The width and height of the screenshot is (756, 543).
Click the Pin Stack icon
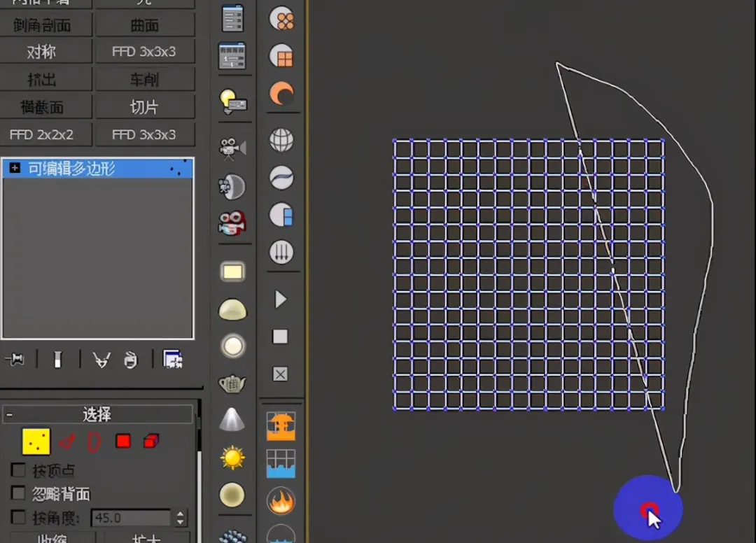(15, 360)
